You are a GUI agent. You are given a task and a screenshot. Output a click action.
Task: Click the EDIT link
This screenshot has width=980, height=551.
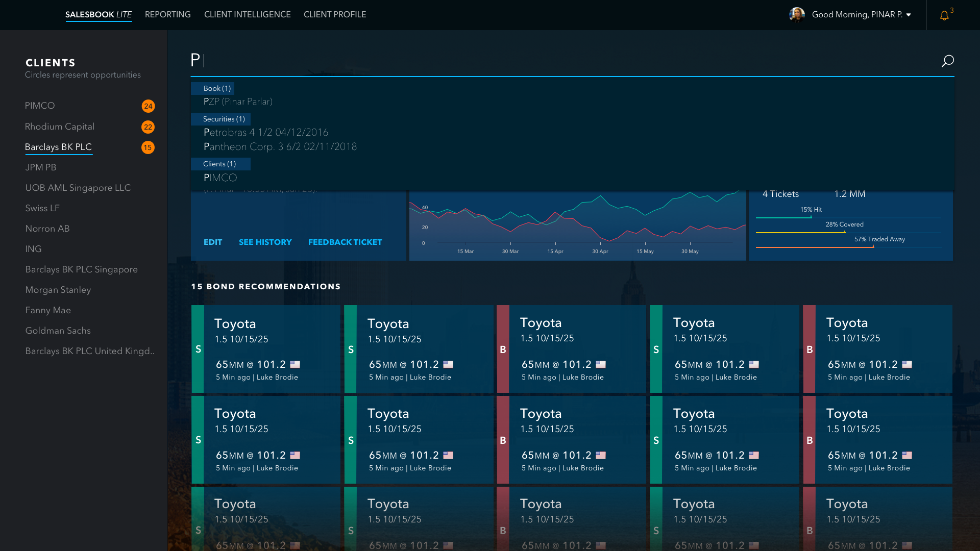(x=213, y=242)
